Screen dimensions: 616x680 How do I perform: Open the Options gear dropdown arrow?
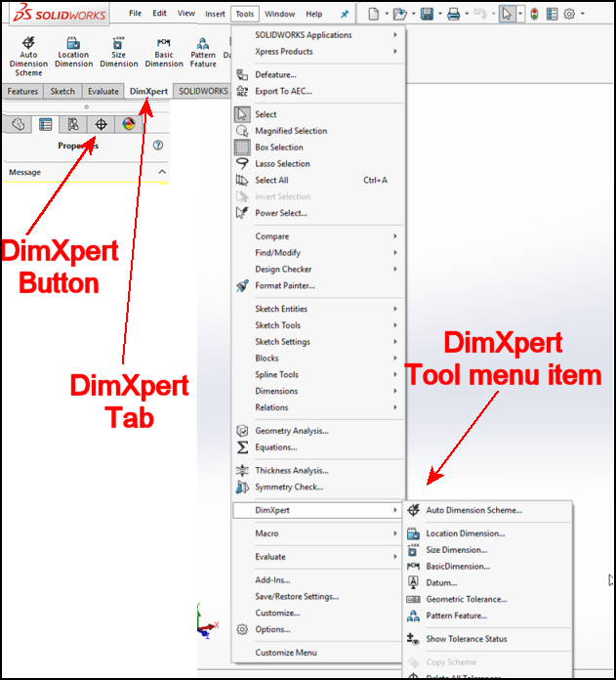point(583,14)
